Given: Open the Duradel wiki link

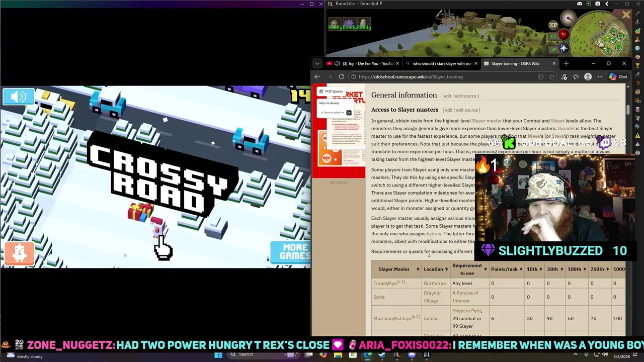Looking at the screenshot, I should point(566,129).
